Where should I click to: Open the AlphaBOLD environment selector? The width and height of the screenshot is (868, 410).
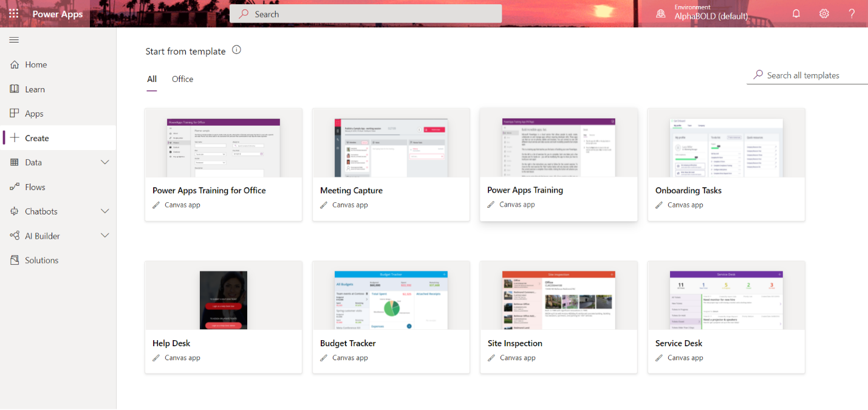pos(705,13)
